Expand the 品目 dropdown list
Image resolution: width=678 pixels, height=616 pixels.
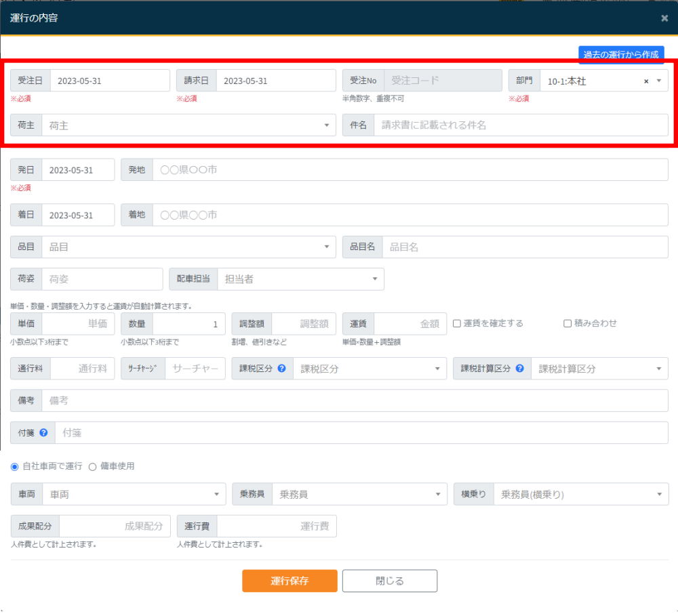(x=188, y=247)
